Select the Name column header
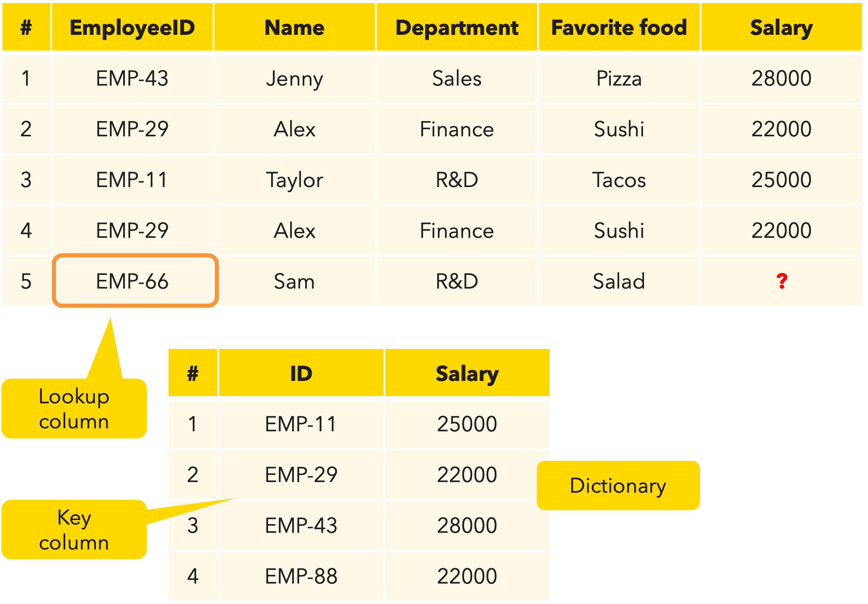Screen dimensions: 868x604 pos(294,27)
